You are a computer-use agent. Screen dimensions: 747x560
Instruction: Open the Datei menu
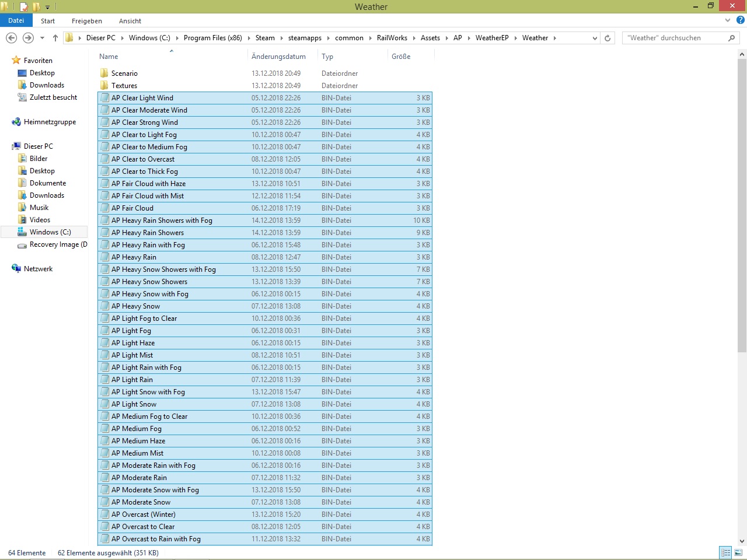coord(16,20)
